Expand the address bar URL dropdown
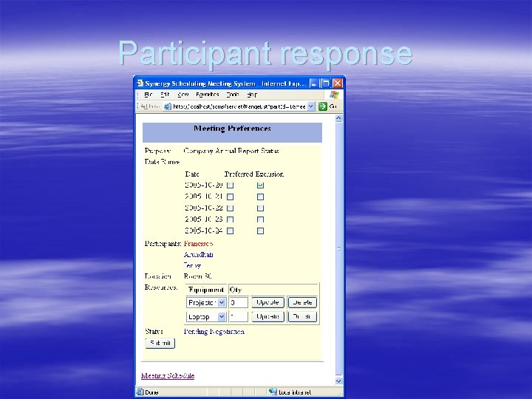This screenshot has width=532, height=399. pyautogui.click(x=311, y=106)
